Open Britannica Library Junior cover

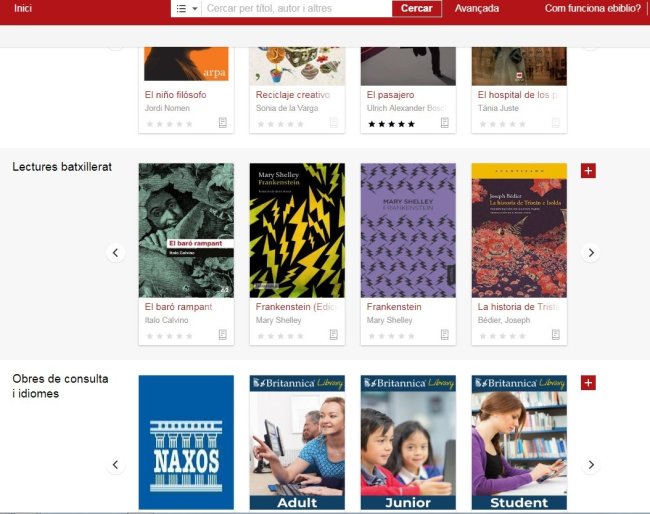click(x=408, y=442)
